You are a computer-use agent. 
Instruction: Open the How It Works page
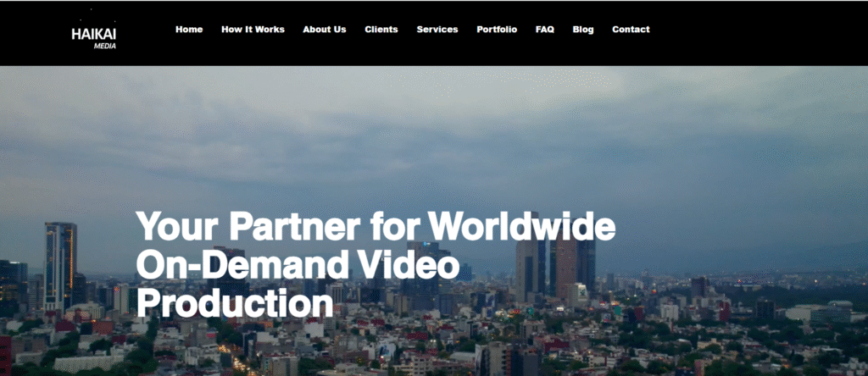coord(253,30)
